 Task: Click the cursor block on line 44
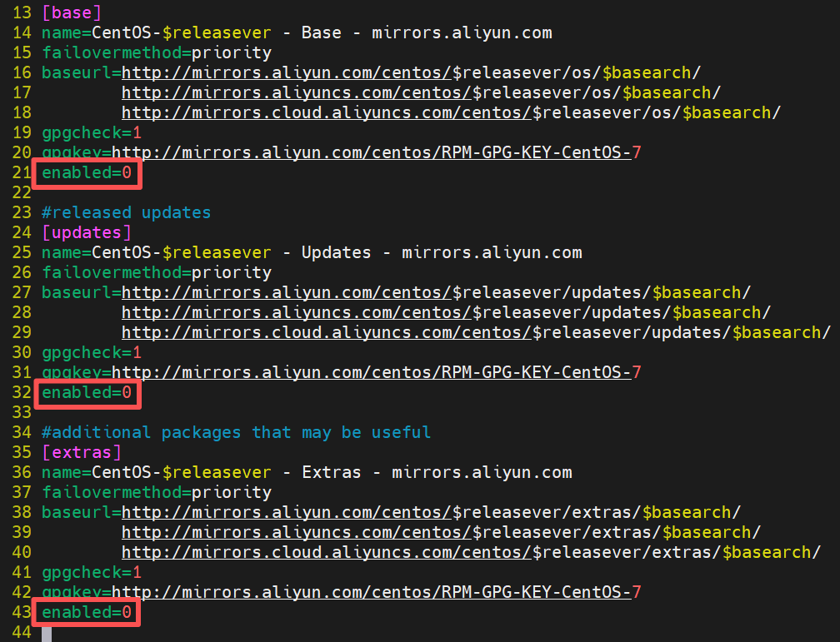(x=47, y=633)
